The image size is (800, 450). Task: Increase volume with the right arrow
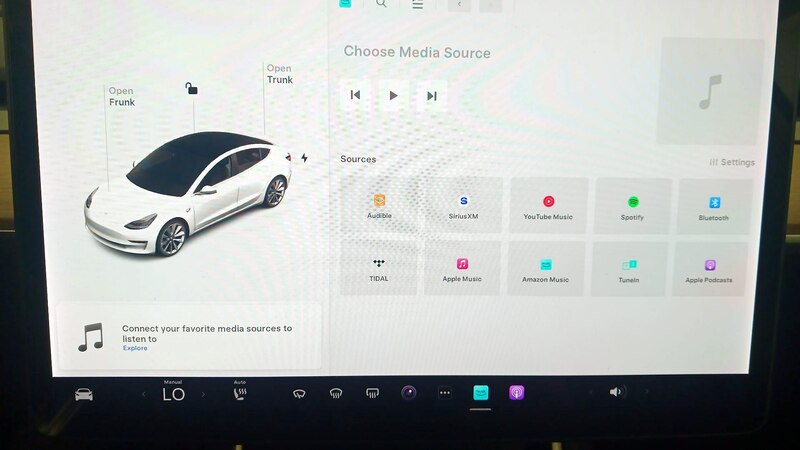click(x=646, y=392)
